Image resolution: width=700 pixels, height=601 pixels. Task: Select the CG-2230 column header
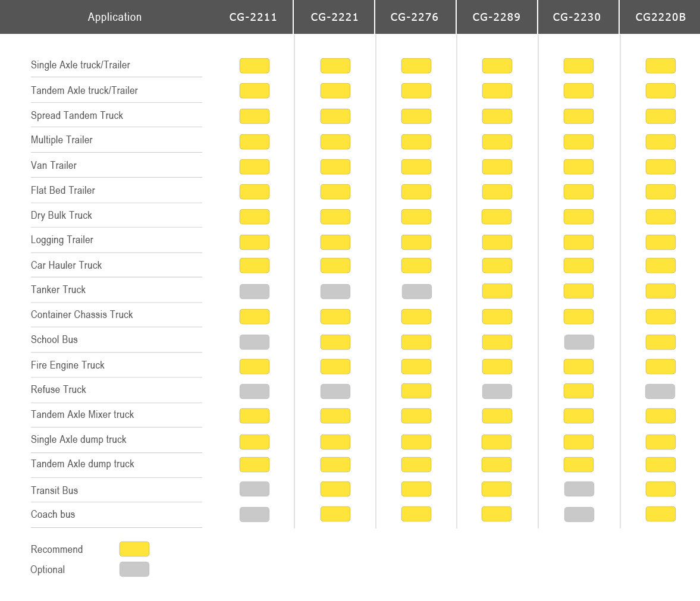(x=577, y=17)
